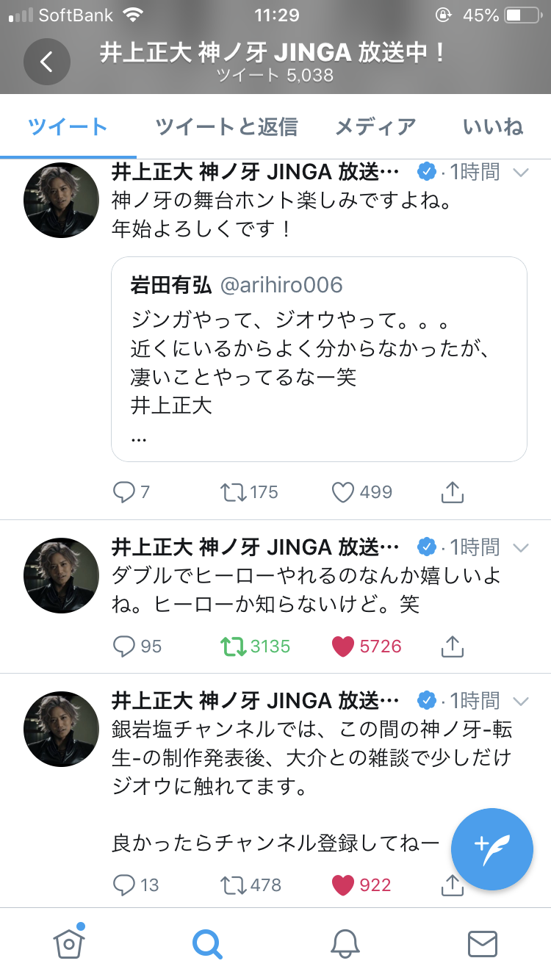Viewport: 551px width, 980px height.
Task: Reply to the tweet with 95 replies
Action: (x=124, y=646)
